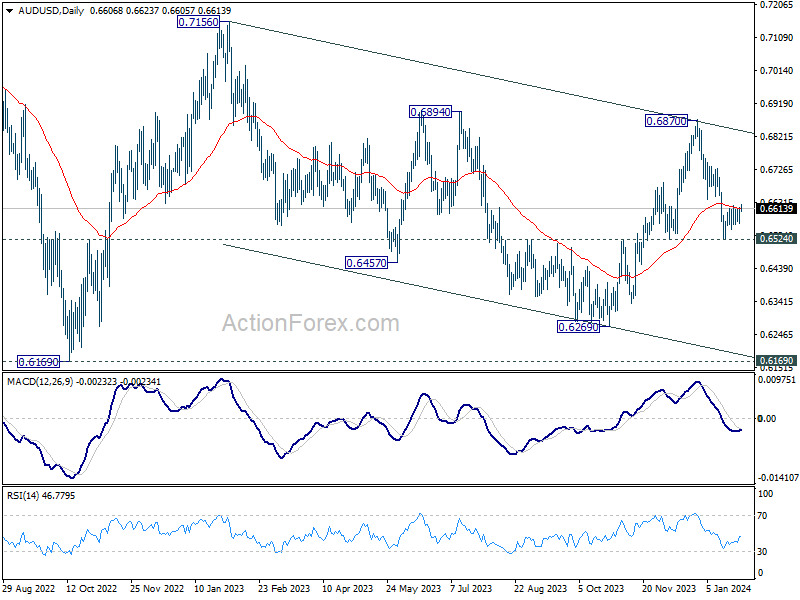Click the 23 Feb 2023 date label
Image resolution: width=800 pixels, height=600 pixels.
[284, 588]
